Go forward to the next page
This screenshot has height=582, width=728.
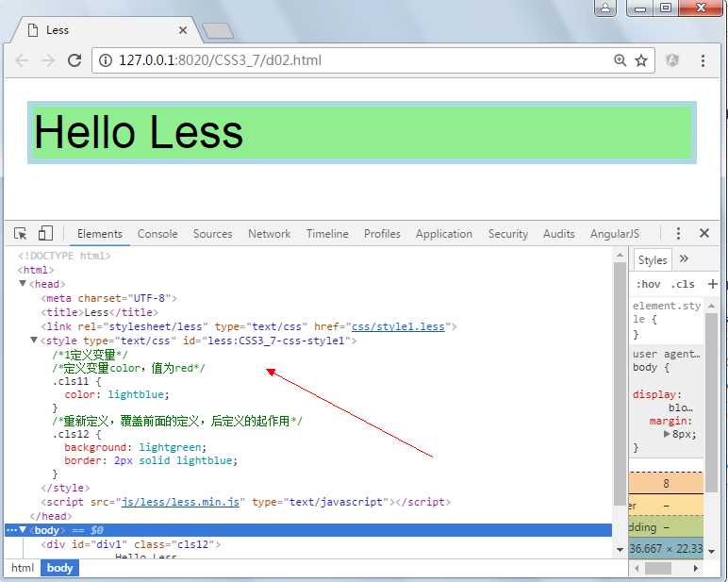(x=48, y=60)
